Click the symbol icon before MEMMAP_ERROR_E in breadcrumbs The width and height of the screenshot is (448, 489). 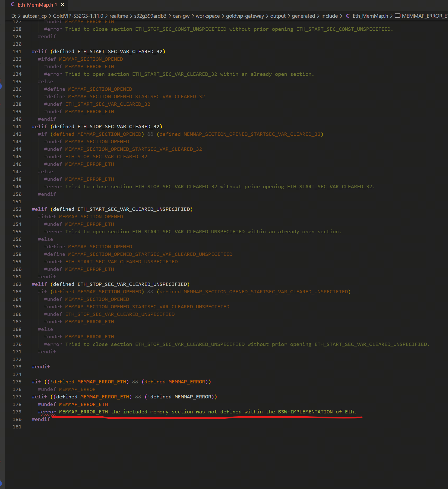point(397,16)
